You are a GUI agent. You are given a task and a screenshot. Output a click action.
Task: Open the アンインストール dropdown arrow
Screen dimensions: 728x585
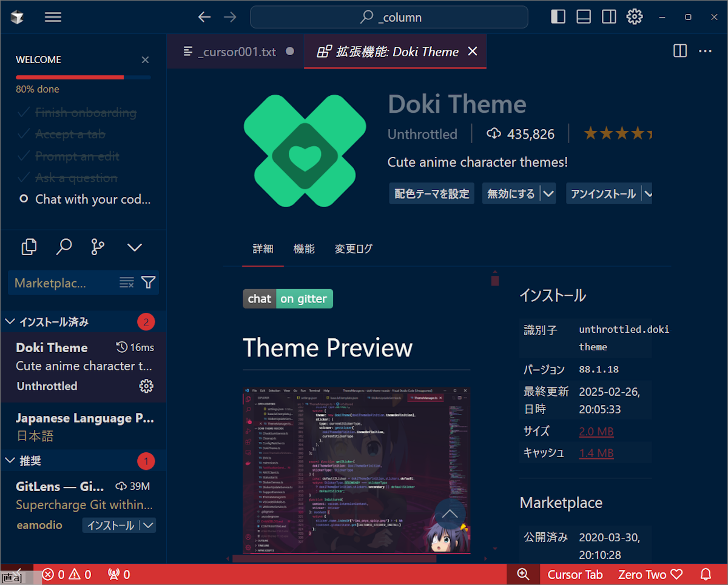[647, 194]
